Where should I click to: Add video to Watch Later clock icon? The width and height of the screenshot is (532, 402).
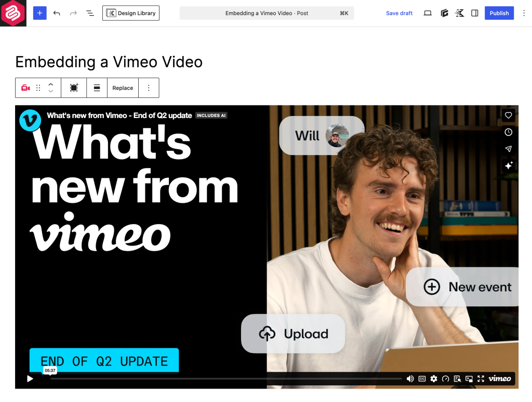tap(508, 132)
